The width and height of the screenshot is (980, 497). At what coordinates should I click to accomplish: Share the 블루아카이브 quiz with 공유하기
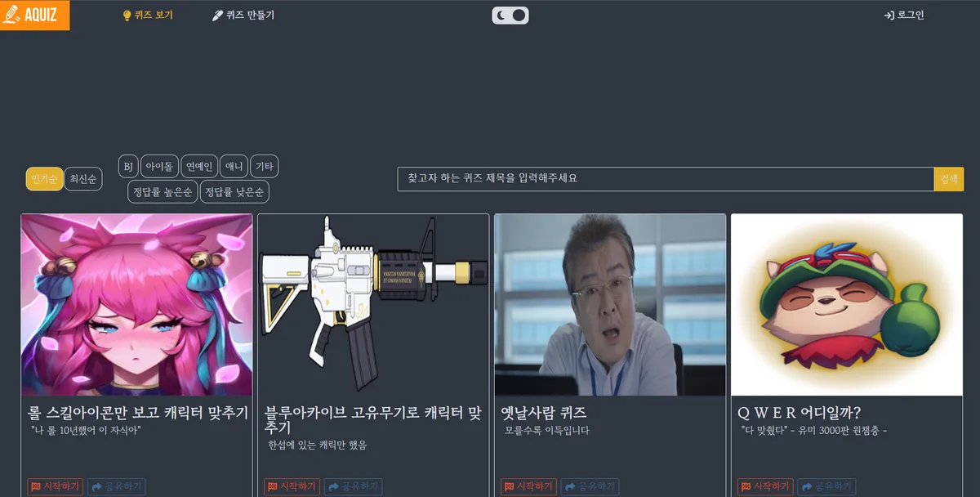pyautogui.click(x=353, y=487)
